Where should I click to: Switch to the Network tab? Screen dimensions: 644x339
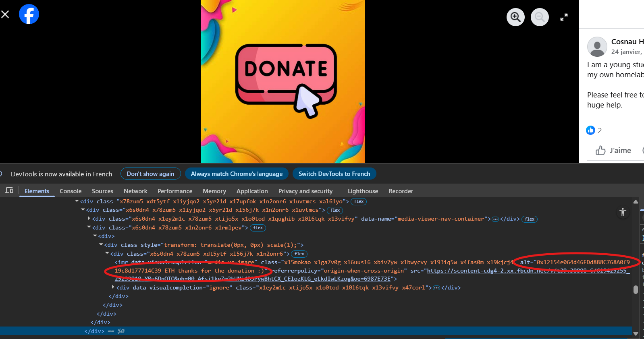[x=135, y=191]
